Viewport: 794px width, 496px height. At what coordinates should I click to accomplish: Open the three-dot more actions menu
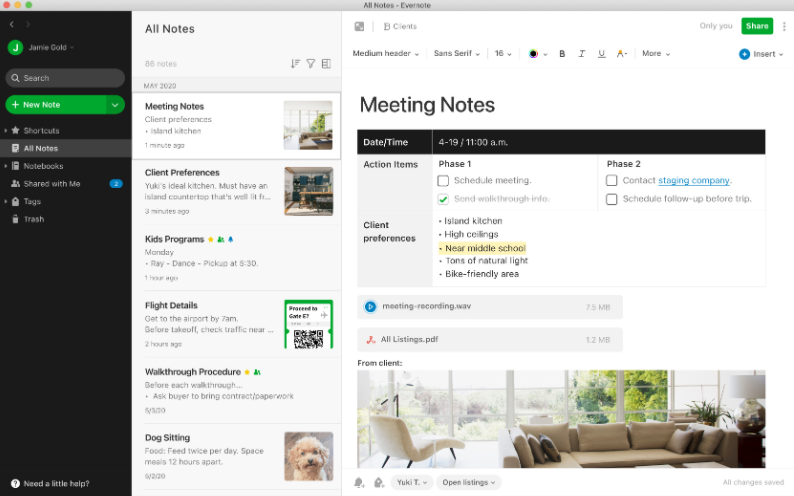click(784, 26)
